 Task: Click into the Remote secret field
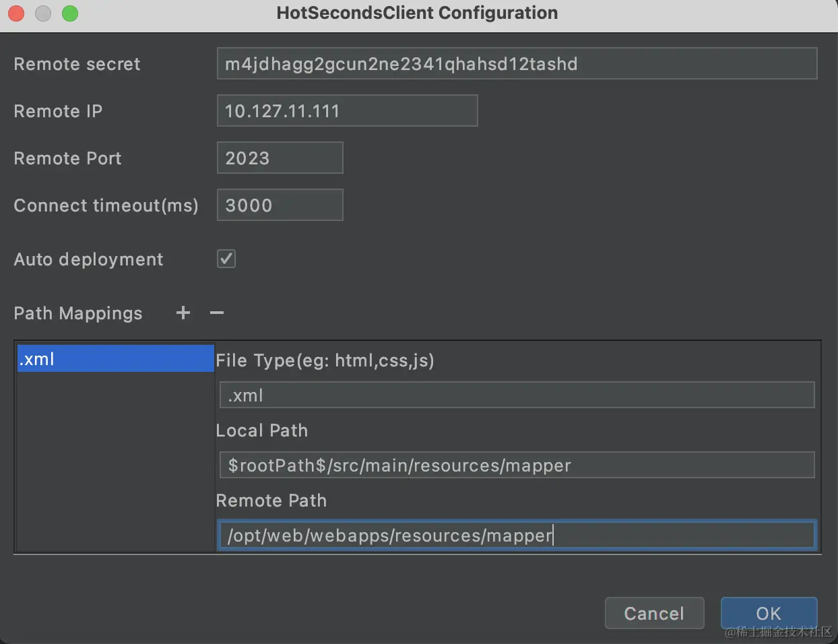[517, 64]
